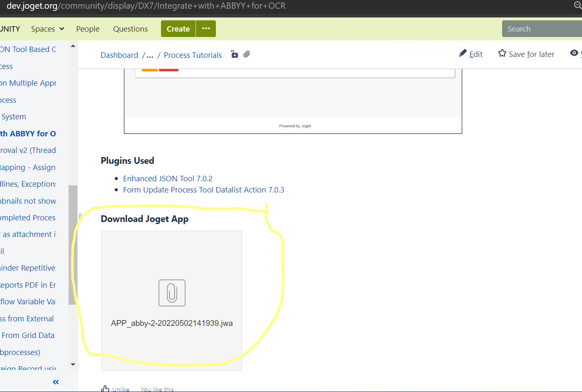Open sidebar page 'on Multiple Appr'
Image resolution: width=582 pixels, height=392 pixels.
tap(28, 83)
